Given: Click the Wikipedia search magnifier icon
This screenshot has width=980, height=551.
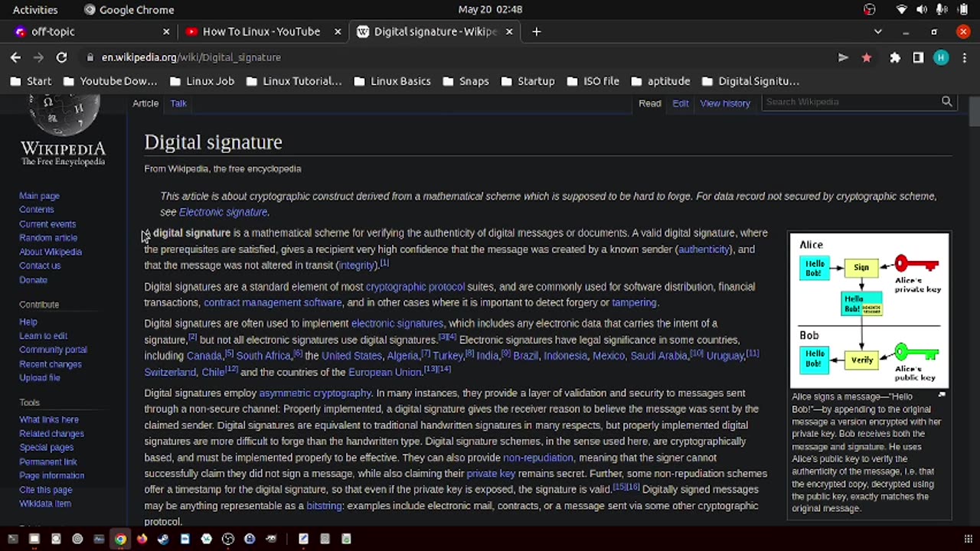Looking at the screenshot, I should [947, 102].
